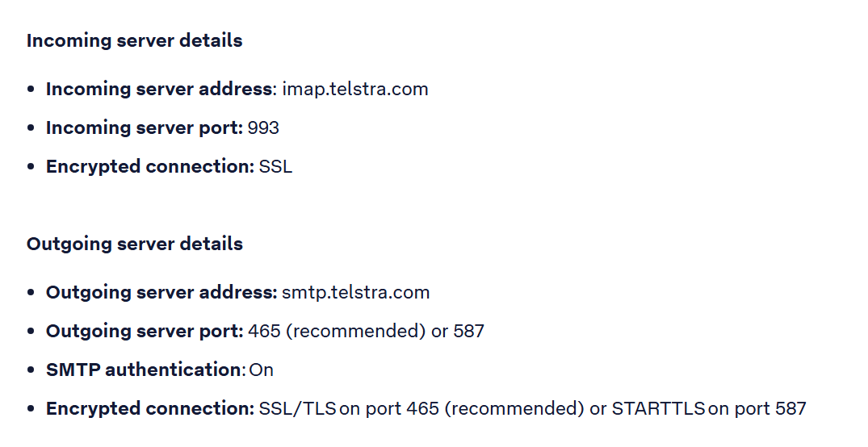This screenshot has width=868, height=447.
Task: Click the Incoming server address label
Action: coord(159,90)
